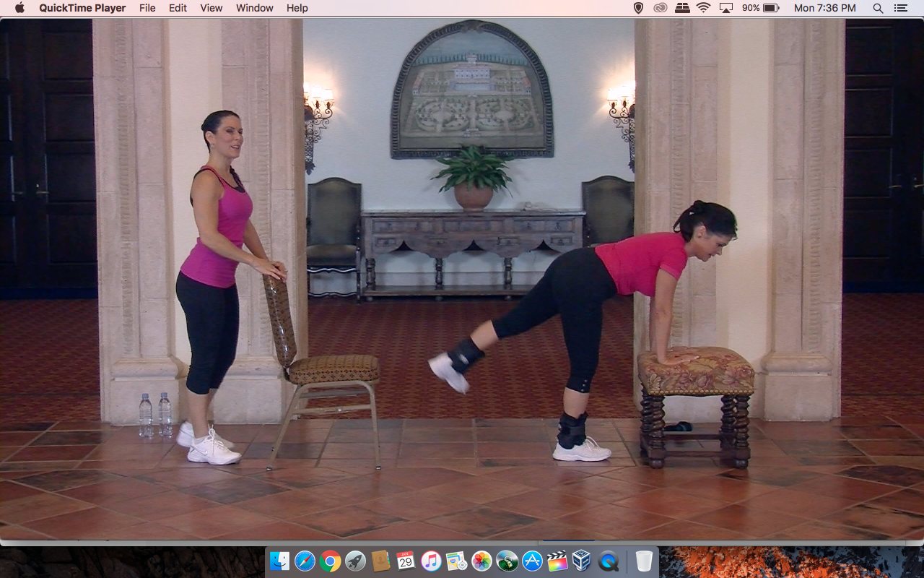Open the Wi-Fi status menu
Screen dimensions: 924x578
pyautogui.click(x=703, y=8)
